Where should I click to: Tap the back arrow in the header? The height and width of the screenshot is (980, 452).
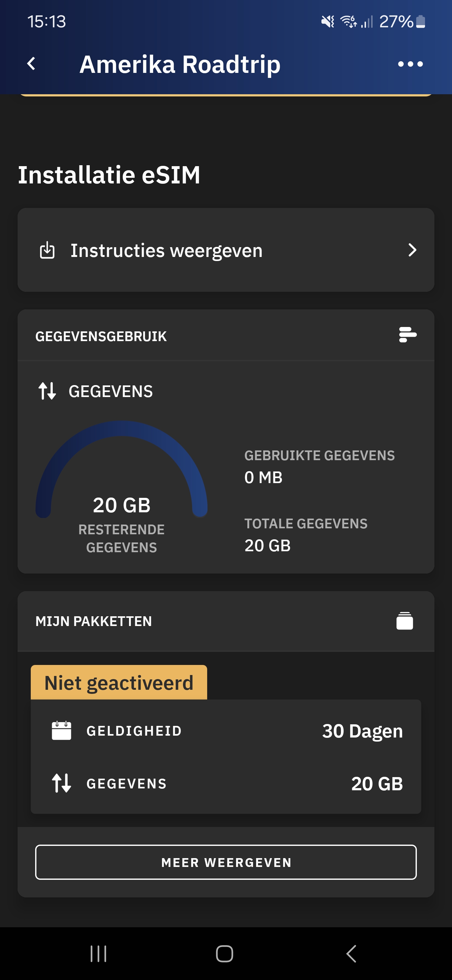(x=32, y=64)
